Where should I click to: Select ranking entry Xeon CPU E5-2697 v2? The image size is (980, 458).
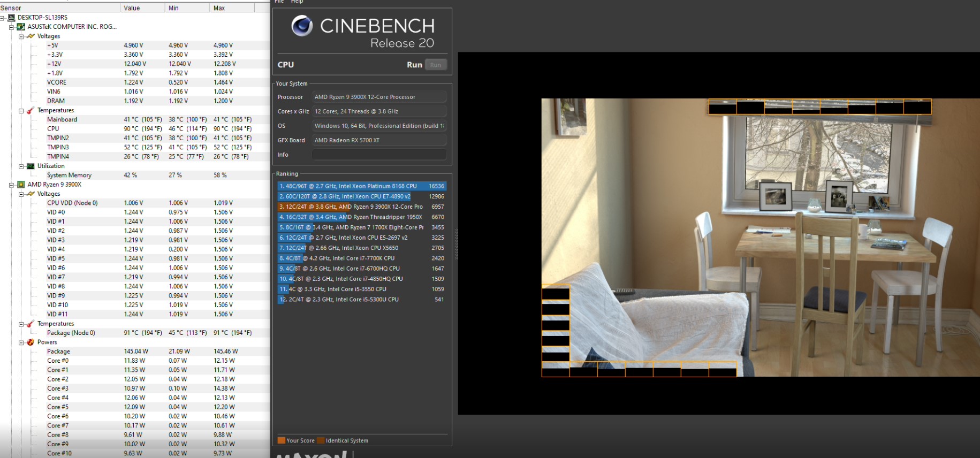click(x=362, y=238)
